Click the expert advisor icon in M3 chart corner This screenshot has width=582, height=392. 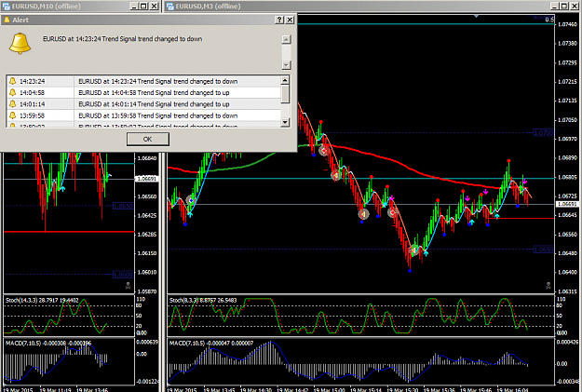click(x=548, y=286)
